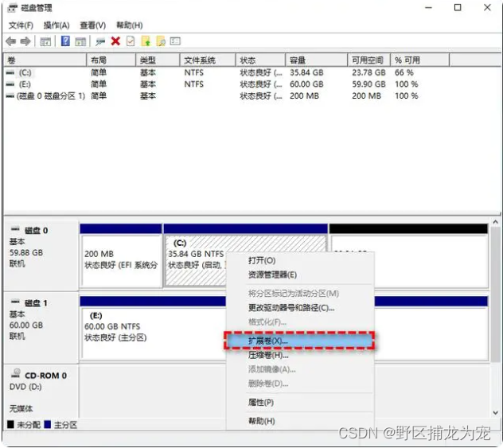Click the folder with magnifier icon
The image size is (503, 448).
161,41
